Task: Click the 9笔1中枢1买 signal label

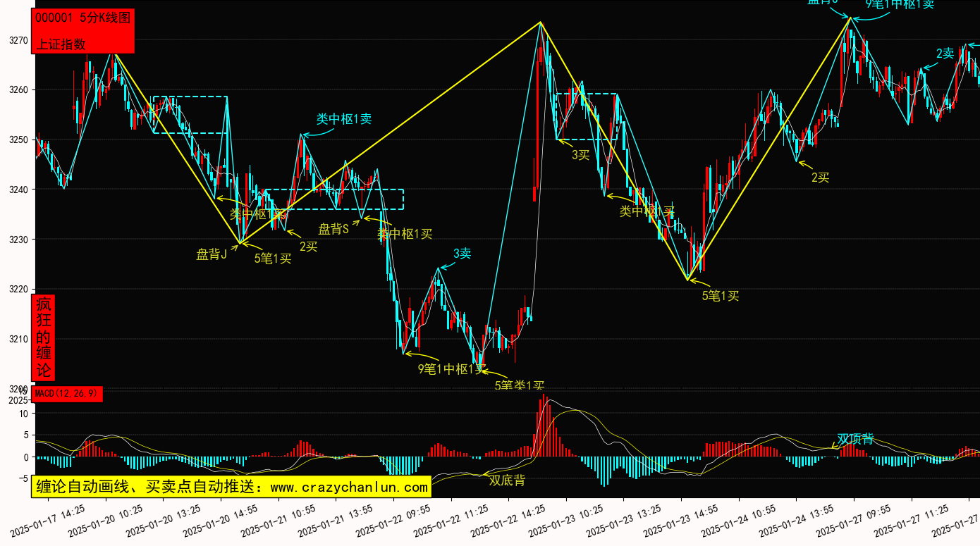Action: [451, 368]
